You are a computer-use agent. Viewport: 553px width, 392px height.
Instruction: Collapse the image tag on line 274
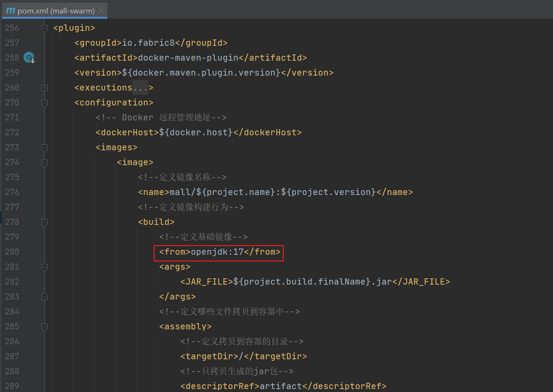(x=44, y=162)
